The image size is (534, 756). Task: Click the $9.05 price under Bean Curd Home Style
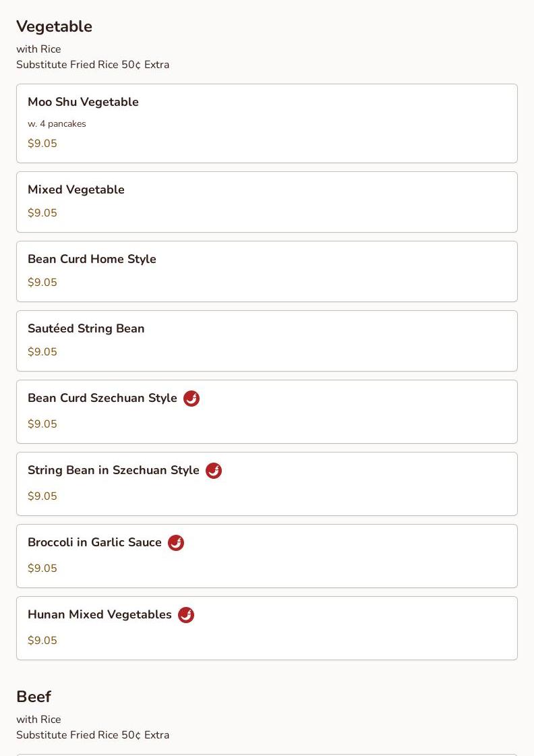pos(42,283)
